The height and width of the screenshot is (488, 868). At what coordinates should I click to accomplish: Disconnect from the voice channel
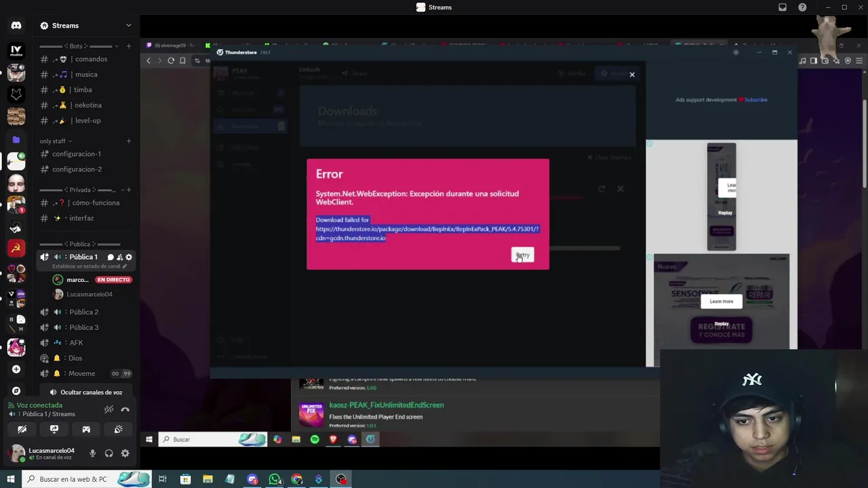tap(125, 409)
